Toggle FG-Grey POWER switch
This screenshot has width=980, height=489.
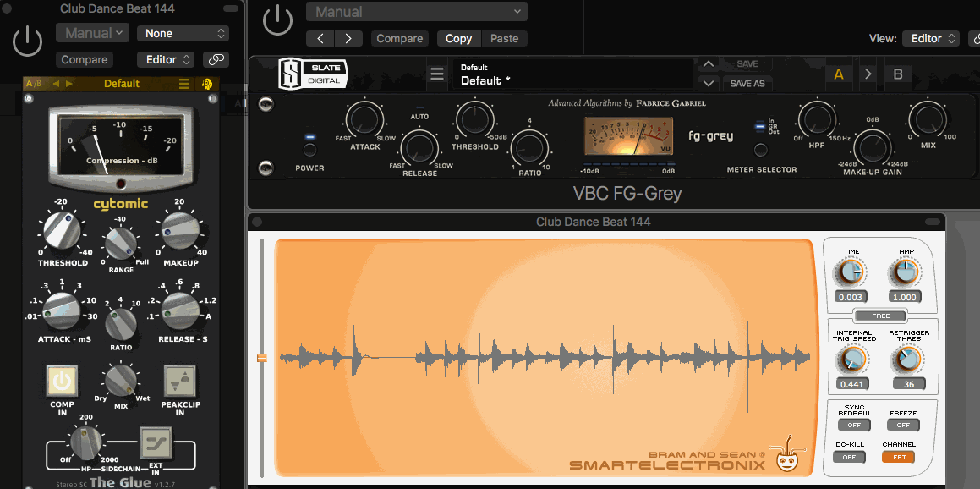pos(309,150)
